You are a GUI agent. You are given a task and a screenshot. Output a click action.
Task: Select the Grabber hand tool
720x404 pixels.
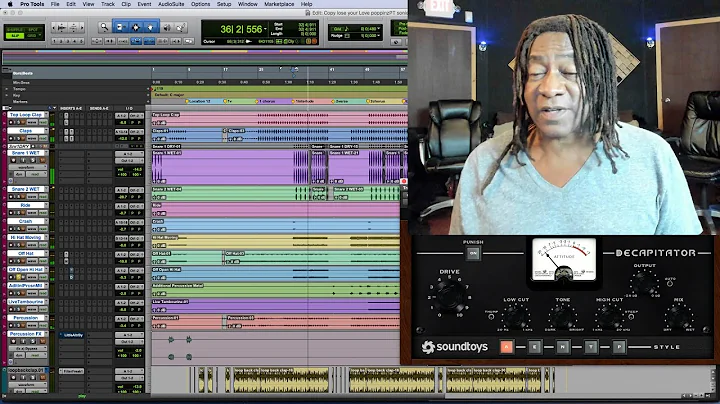tap(150, 28)
